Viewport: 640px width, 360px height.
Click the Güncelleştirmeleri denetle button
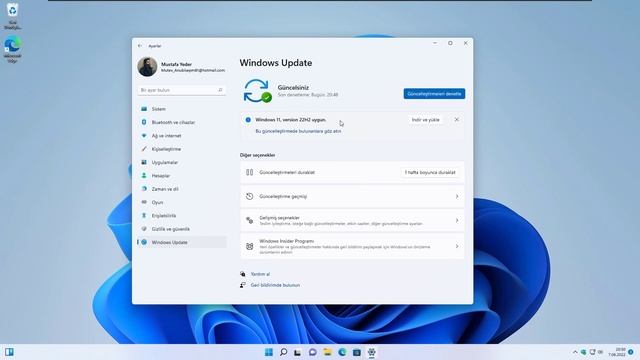[x=434, y=93]
